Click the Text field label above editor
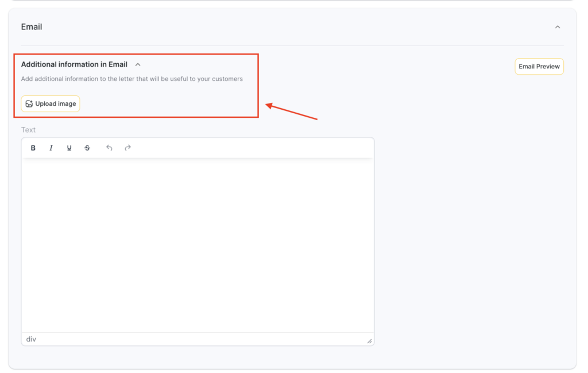This screenshot has width=588, height=373. tap(28, 130)
